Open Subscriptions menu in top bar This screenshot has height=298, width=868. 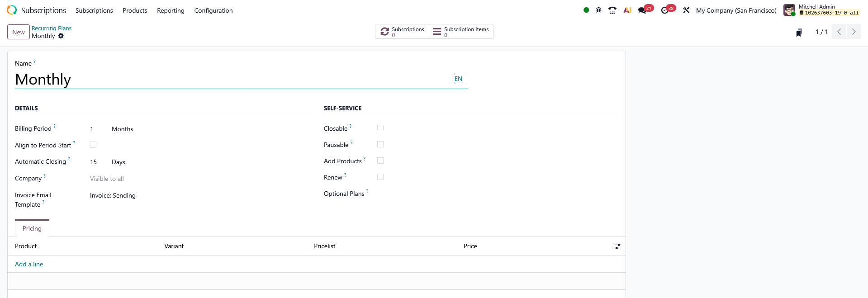(94, 10)
